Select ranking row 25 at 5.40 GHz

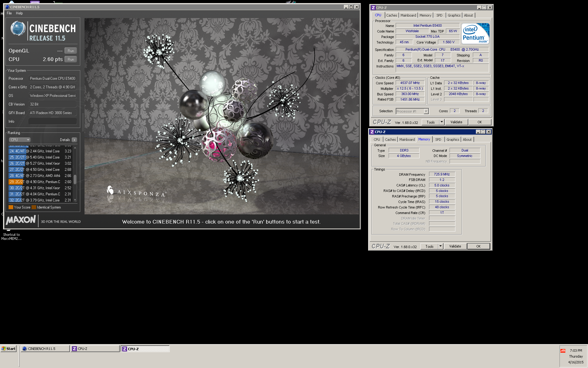point(40,157)
